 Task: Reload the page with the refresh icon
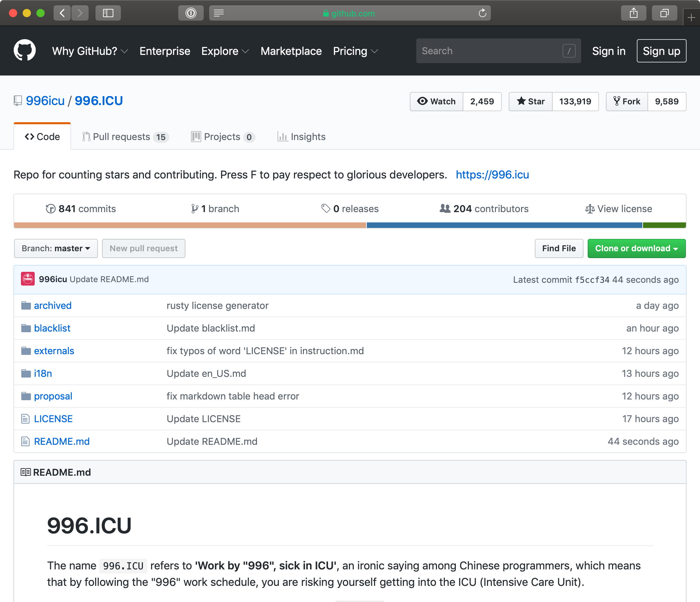click(482, 13)
